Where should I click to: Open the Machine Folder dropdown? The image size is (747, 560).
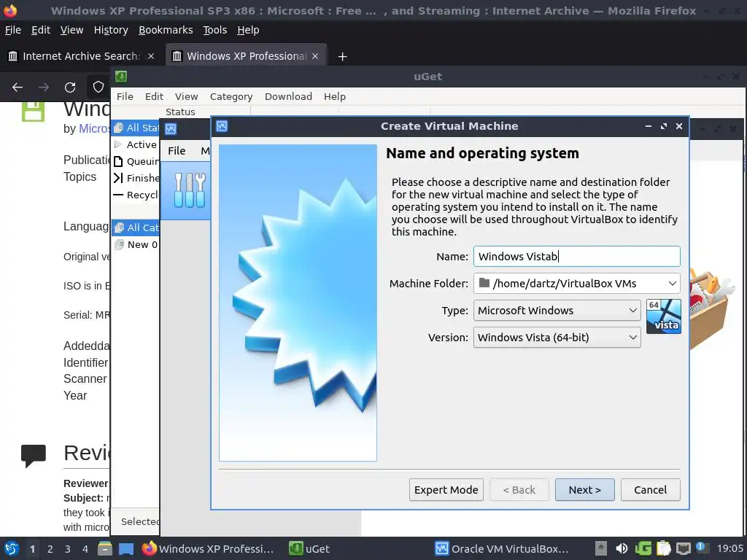tap(576, 284)
